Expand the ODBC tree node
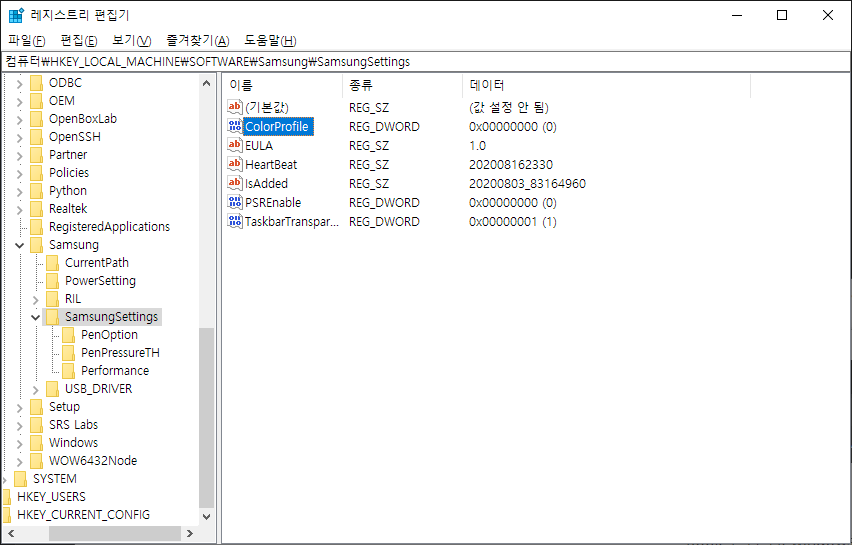Screen dimensions: 852x545 pyautogui.click(x=20, y=84)
